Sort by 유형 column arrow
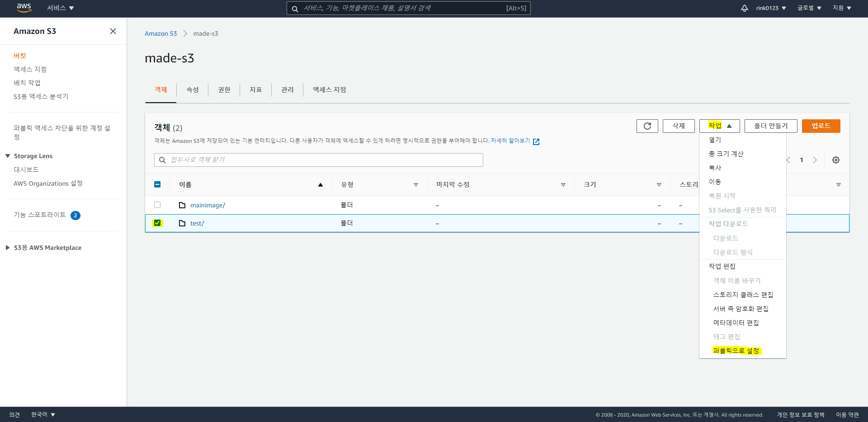The width and height of the screenshot is (868, 422). click(416, 185)
